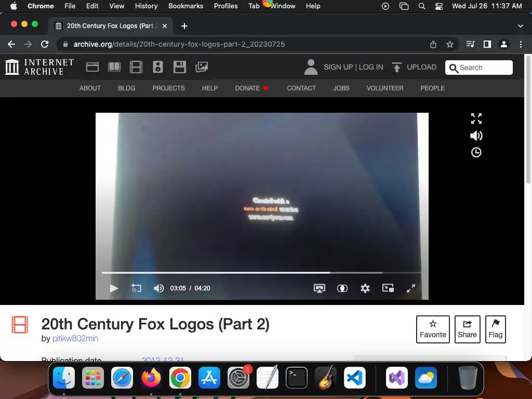The height and width of the screenshot is (399, 532).
Task: Rewind video ten seconds
Action: (x=136, y=288)
